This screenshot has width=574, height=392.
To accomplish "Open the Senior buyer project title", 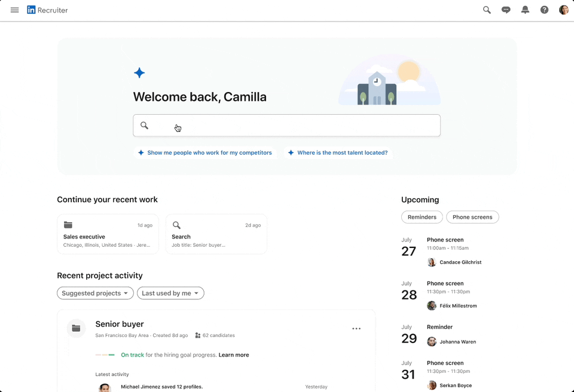I will [120, 324].
